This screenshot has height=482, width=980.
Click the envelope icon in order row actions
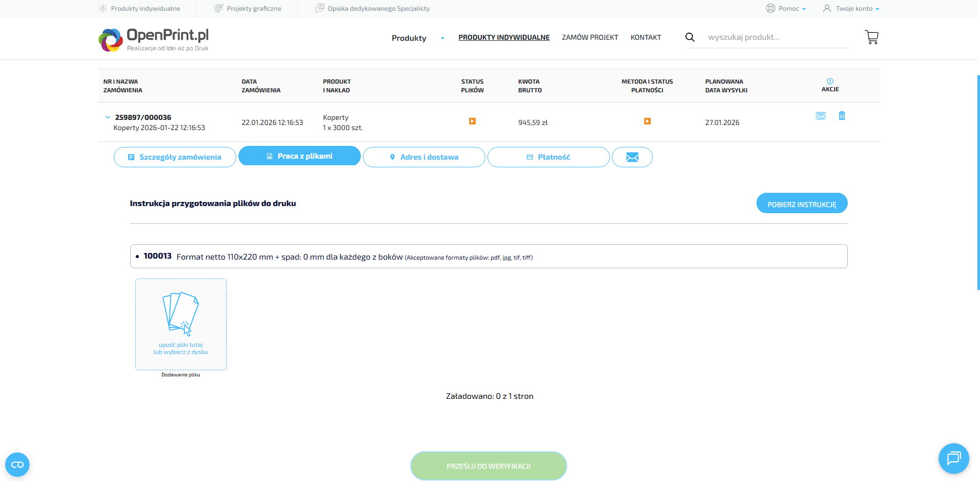pos(820,116)
